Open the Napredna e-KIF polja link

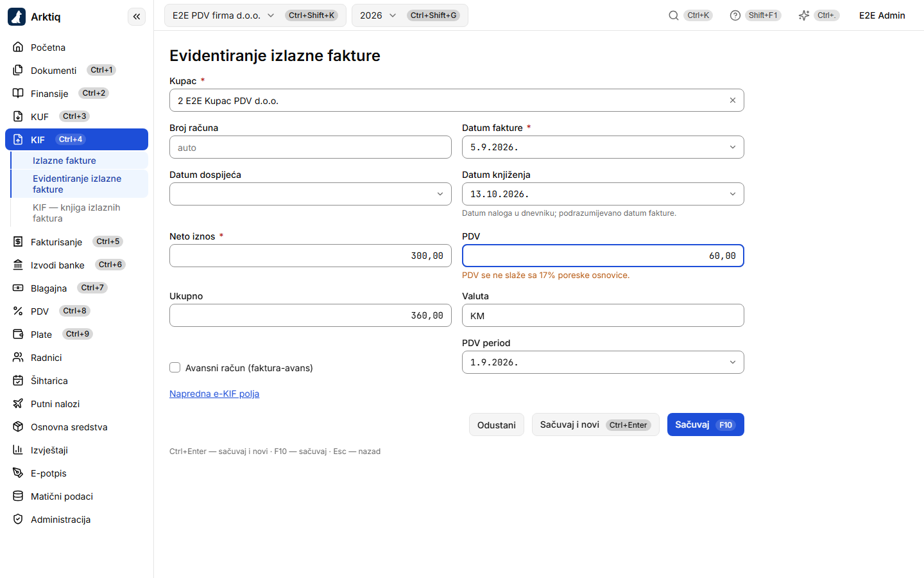pyautogui.click(x=214, y=394)
